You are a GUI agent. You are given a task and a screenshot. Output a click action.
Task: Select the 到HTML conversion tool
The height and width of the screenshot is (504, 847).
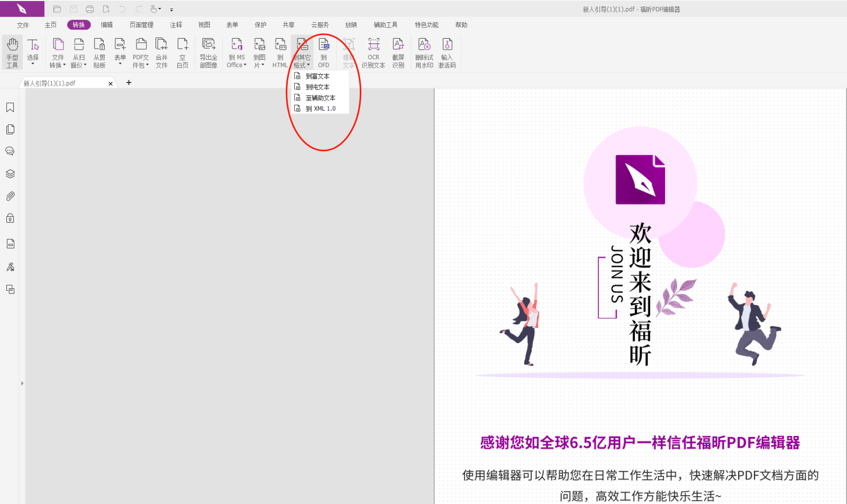(280, 52)
